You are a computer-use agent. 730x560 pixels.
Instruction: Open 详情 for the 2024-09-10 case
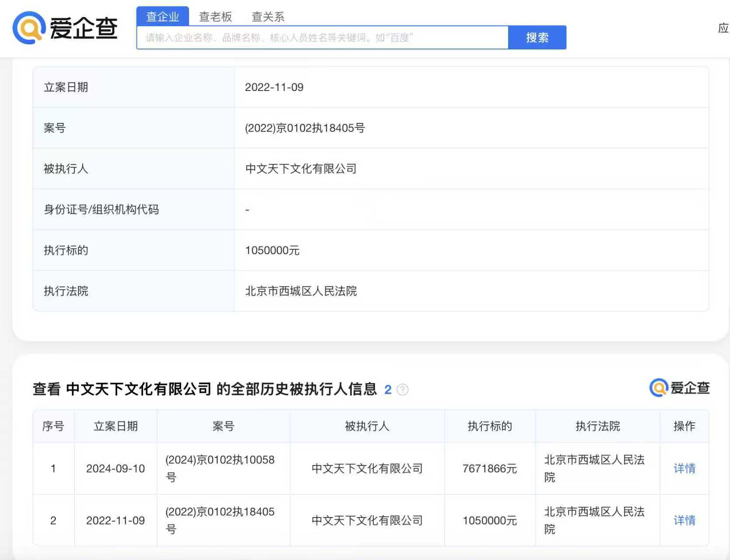tap(684, 469)
